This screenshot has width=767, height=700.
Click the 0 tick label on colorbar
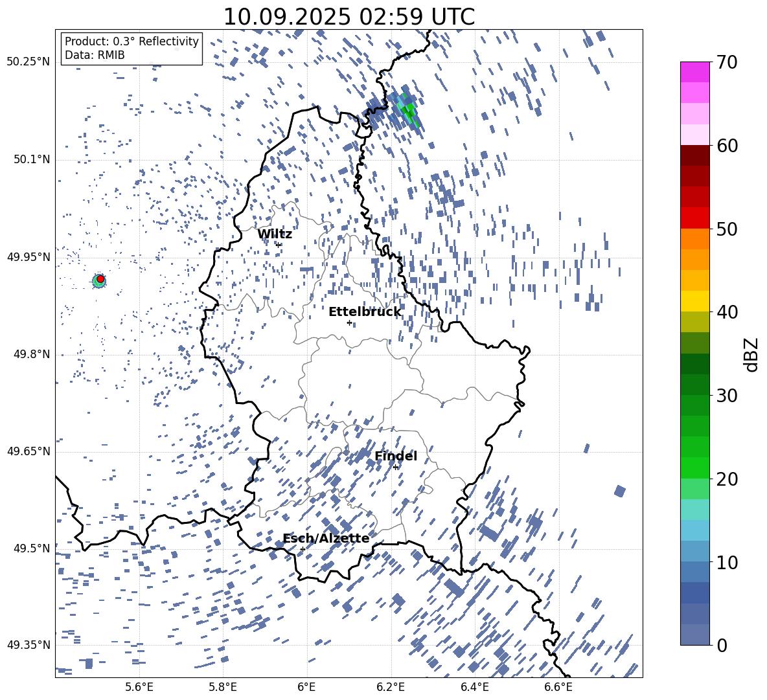coord(722,645)
